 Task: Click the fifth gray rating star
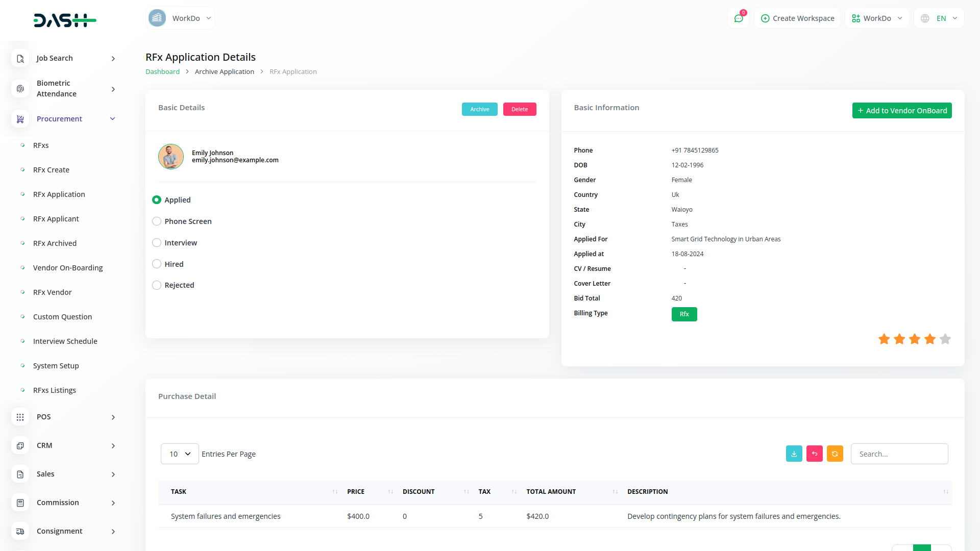[x=945, y=339]
